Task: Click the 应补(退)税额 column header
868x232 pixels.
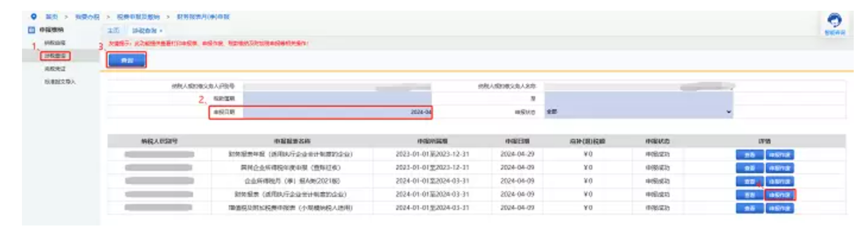Action: tap(587, 142)
